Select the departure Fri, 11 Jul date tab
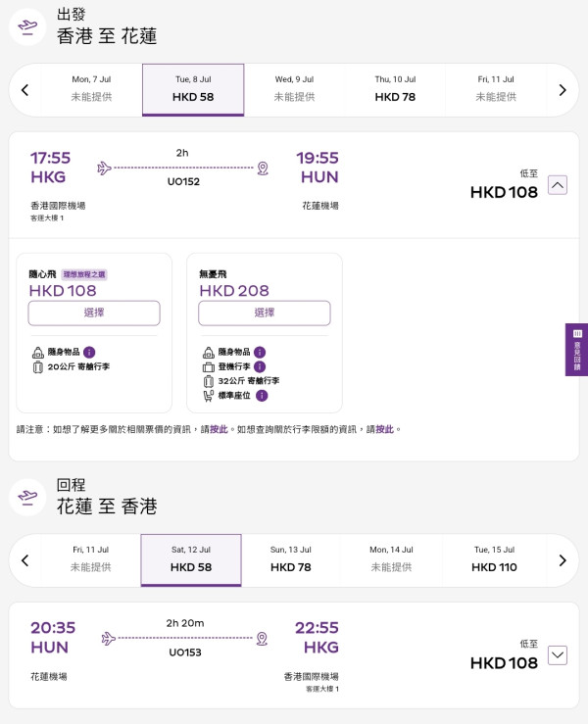This screenshot has width=588, height=724. (496, 89)
